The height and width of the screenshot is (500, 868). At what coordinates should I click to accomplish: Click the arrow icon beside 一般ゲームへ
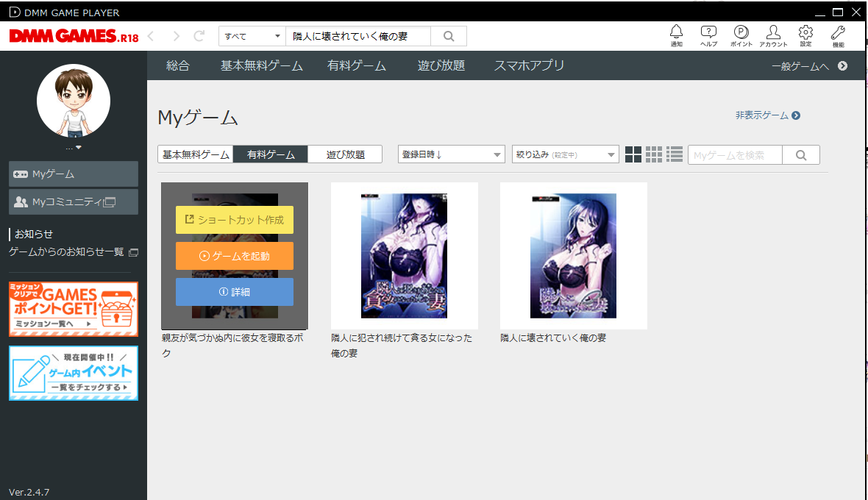click(x=842, y=66)
